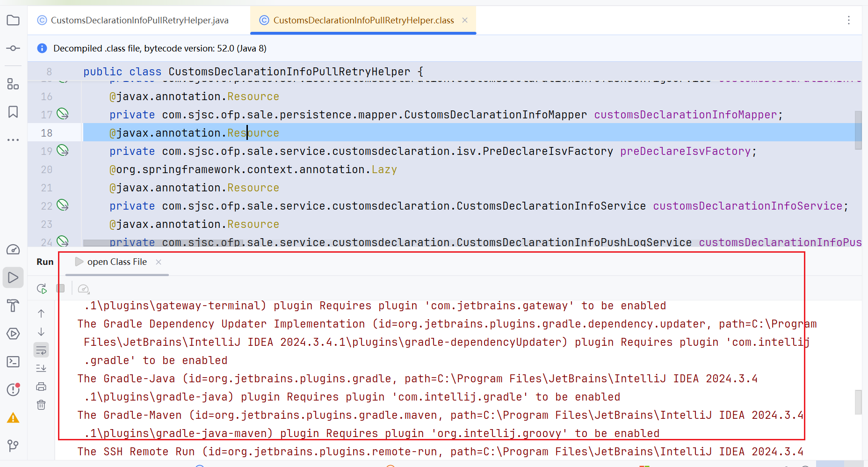The width and height of the screenshot is (868, 467).
Task: Show more tool windows ellipsis
Action: coord(13,139)
